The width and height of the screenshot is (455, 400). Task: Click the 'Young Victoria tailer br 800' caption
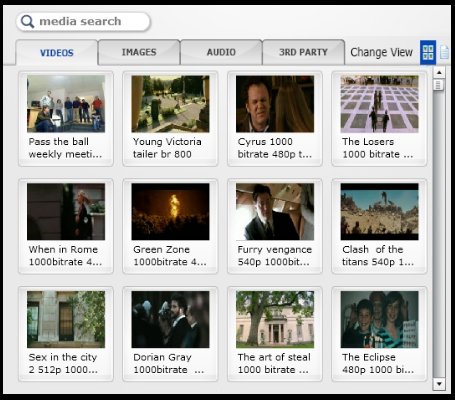(x=167, y=148)
